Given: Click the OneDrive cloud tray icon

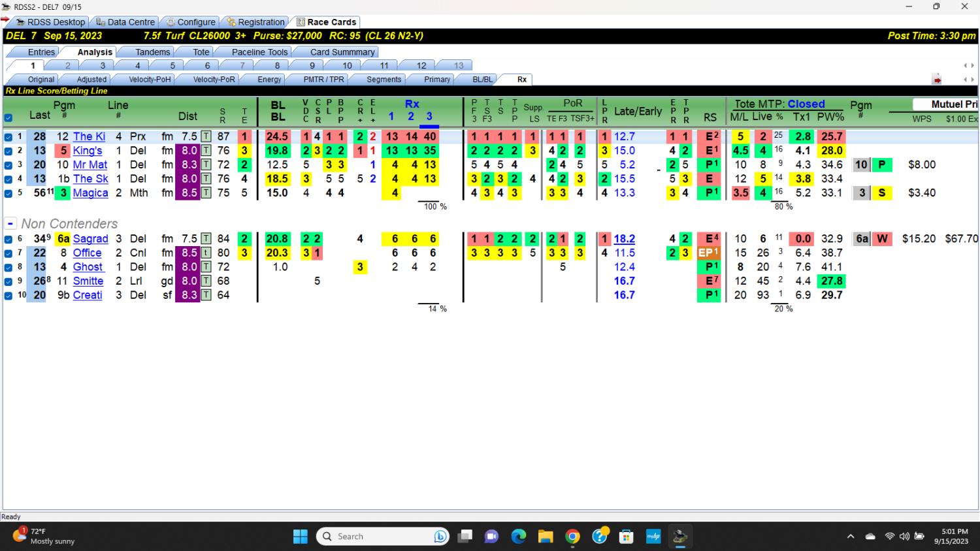Looking at the screenshot, I should (870, 537).
